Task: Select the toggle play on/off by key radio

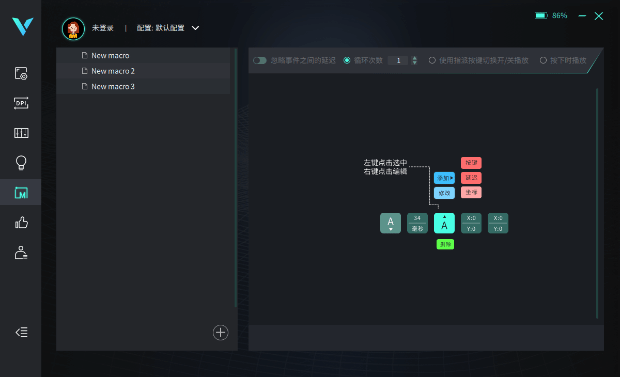Action: 432,61
